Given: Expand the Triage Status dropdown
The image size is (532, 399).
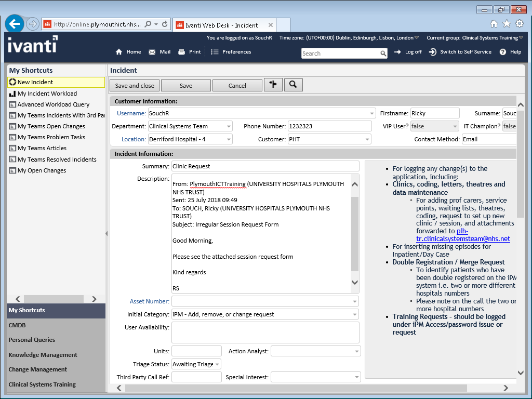Looking at the screenshot, I should point(217,364).
